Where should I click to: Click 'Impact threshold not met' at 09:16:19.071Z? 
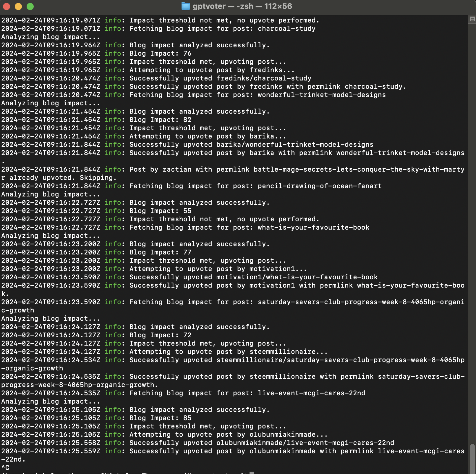click(224, 20)
